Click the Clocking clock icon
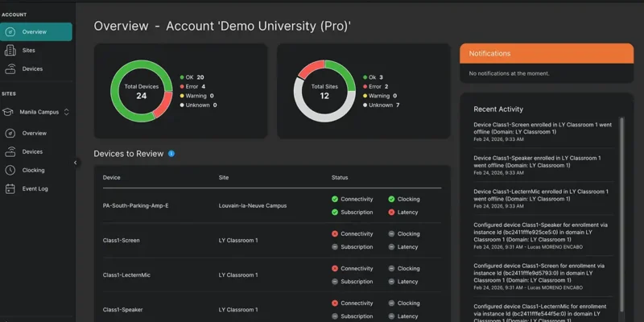644x322 pixels. click(x=10, y=170)
